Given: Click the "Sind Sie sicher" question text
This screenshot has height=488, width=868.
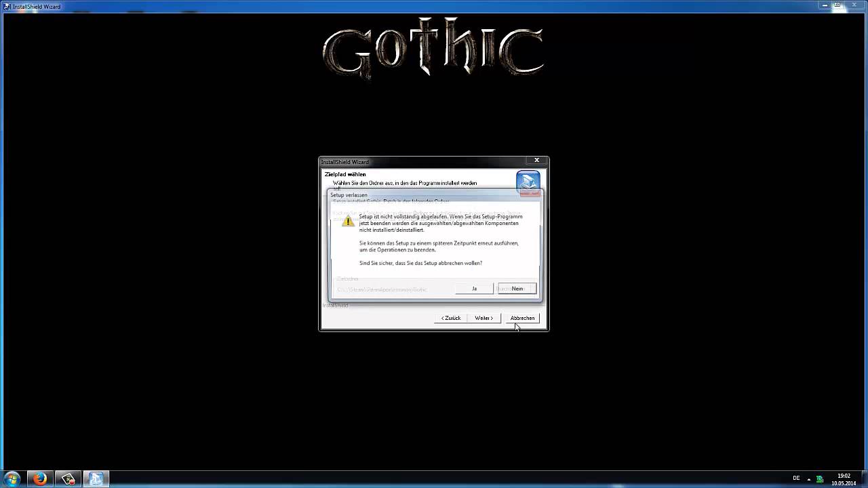Looking at the screenshot, I should pos(420,263).
